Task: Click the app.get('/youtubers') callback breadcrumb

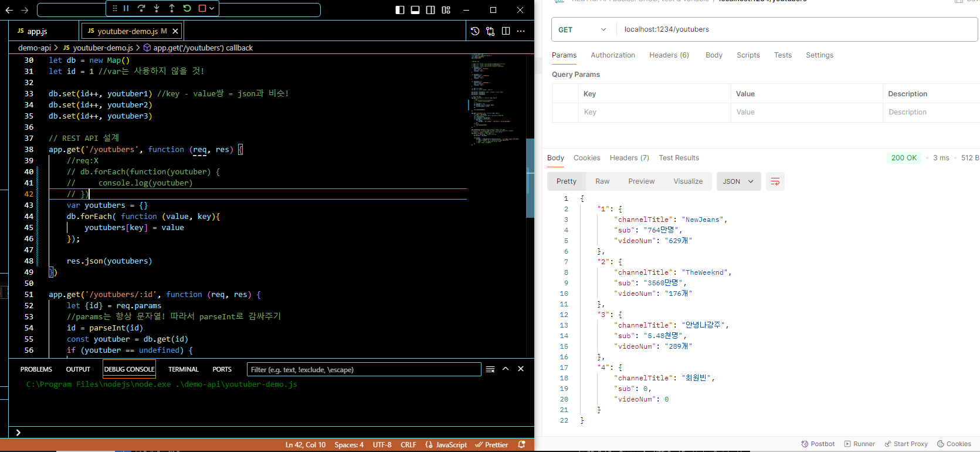Action: pos(198,48)
